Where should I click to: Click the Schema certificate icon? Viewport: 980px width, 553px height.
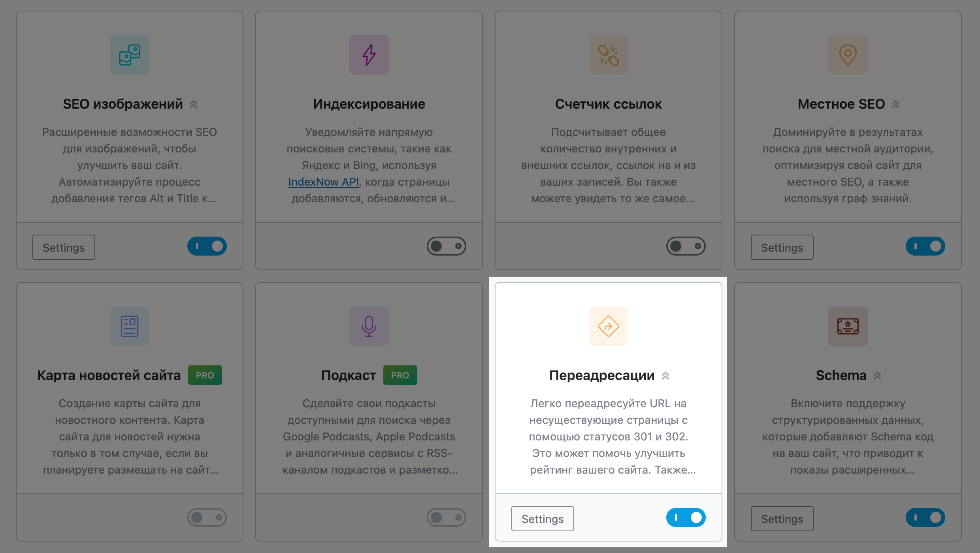click(848, 326)
